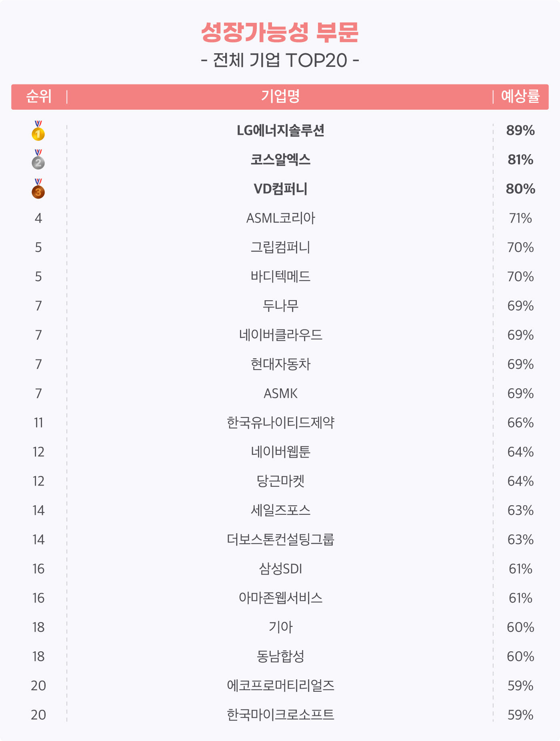Select the 순위 column header

pos(38,96)
